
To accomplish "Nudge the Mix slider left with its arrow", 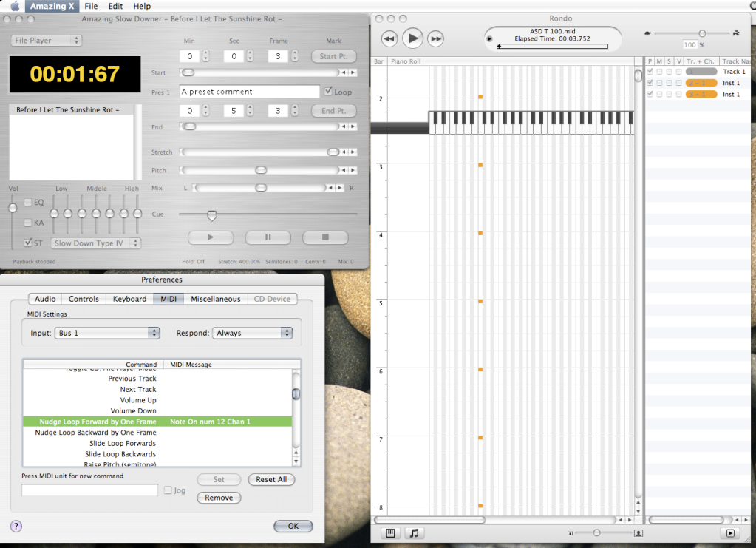I will (331, 188).
